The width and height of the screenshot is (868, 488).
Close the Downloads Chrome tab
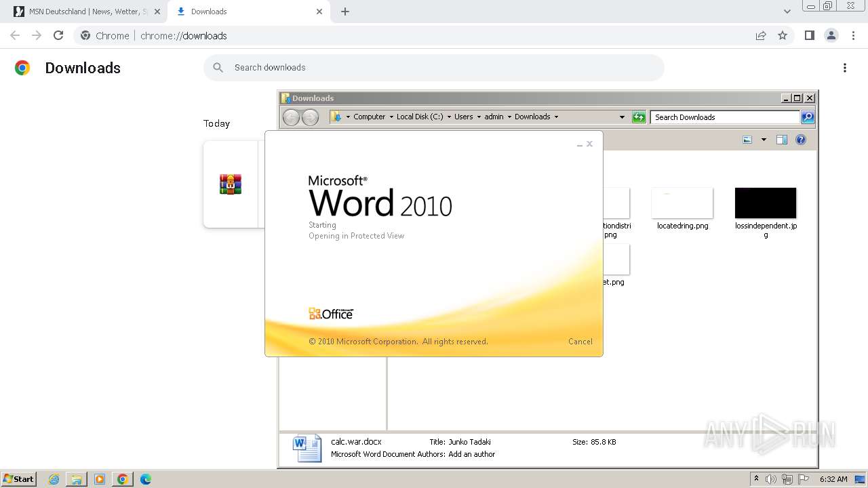pyautogui.click(x=319, y=12)
